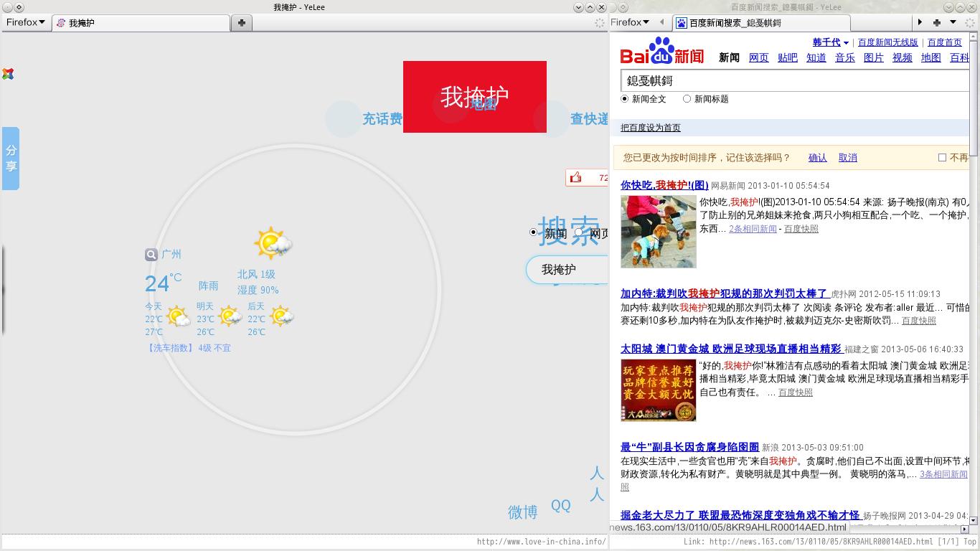
Task: Click 取消 in the sort notice bar
Action: pos(848,158)
